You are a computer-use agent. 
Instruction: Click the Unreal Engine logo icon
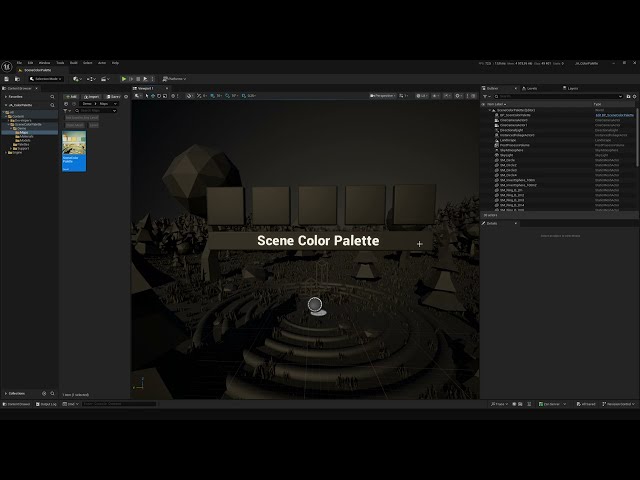click(x=7, y=66)
